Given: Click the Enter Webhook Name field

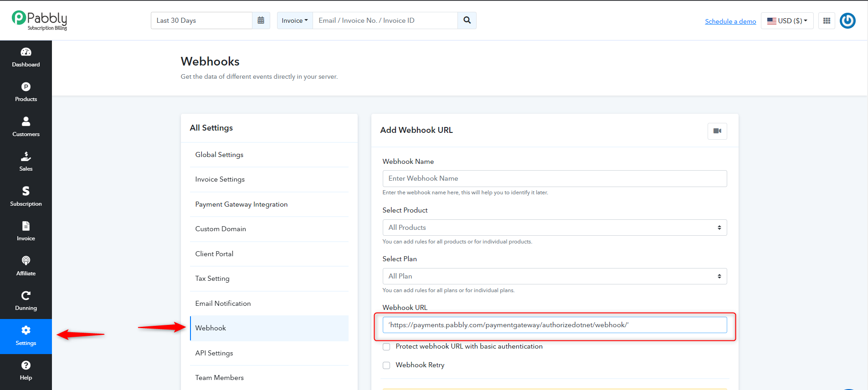Looking at the screenshot, I should pos(555,178).
